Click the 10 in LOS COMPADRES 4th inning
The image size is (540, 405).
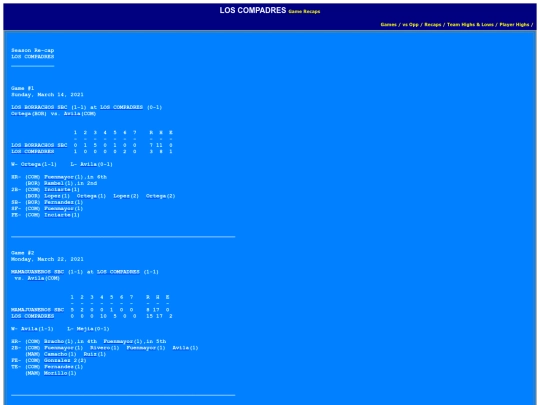tap(103, 316)
